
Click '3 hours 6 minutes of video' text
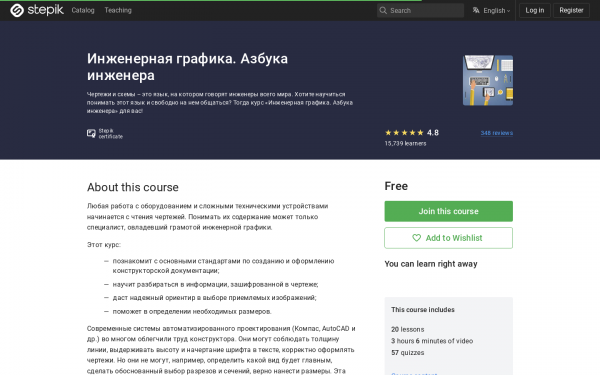(432, 341)
